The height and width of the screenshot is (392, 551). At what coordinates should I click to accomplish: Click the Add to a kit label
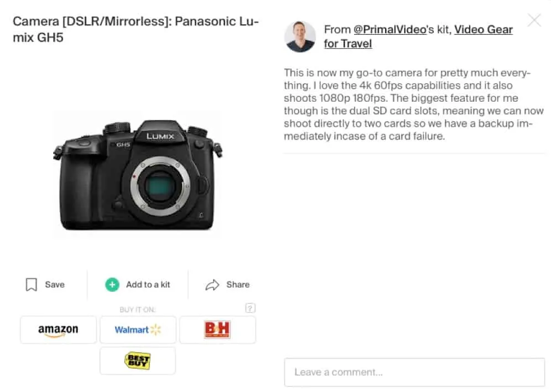(x=148, y=285)
